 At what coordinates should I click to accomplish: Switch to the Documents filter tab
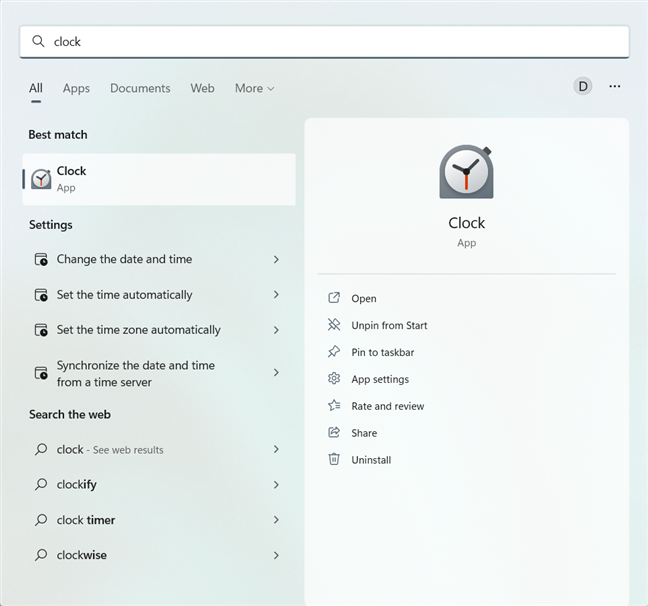[x=140, y=88]
